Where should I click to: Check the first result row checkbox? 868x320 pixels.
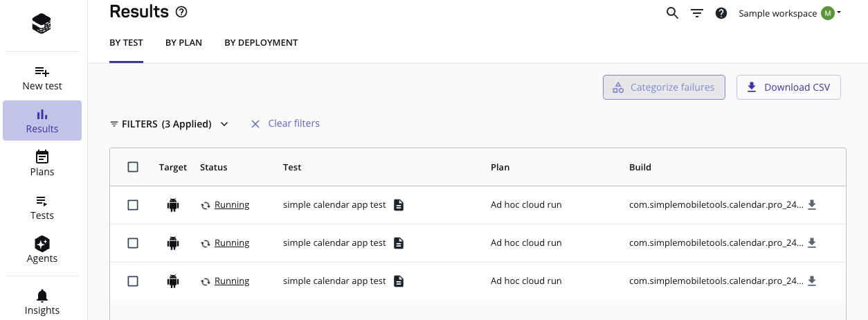[x=133, y=205]
